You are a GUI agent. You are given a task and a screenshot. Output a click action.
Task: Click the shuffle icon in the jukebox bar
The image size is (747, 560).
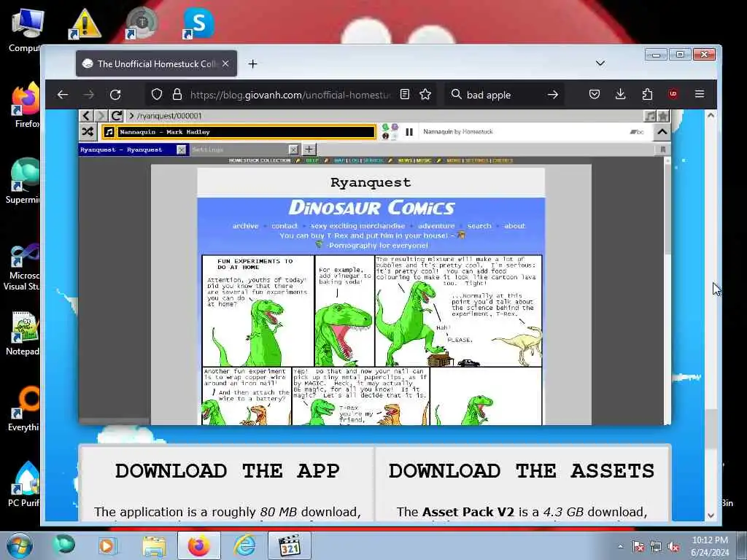(88, 131)
